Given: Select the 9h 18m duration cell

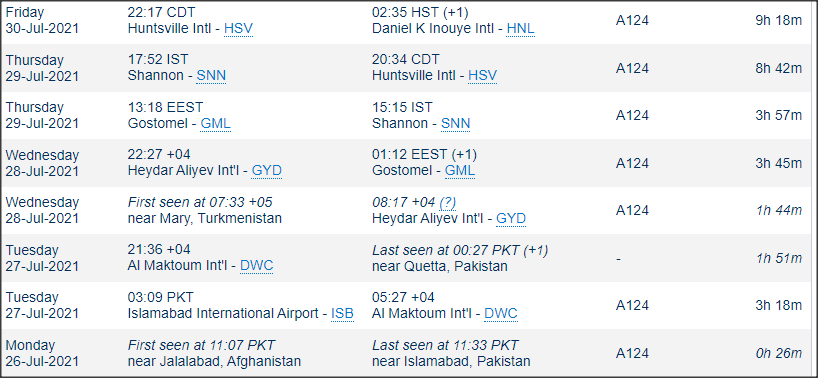Looking at the screenshot, I should tap(778, 21).
